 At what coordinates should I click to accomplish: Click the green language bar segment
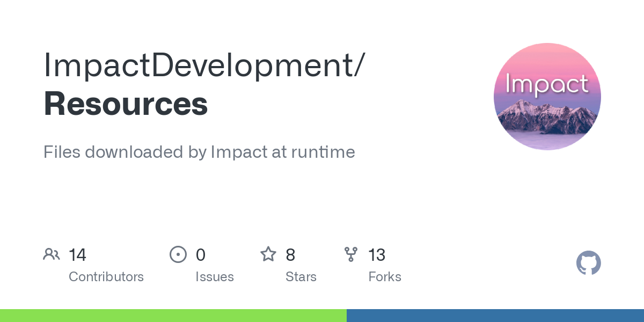click(173, 316)
